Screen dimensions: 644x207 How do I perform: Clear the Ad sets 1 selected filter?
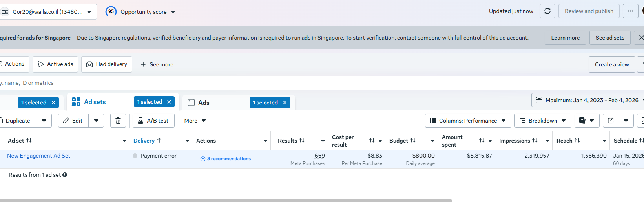point(169,102)
